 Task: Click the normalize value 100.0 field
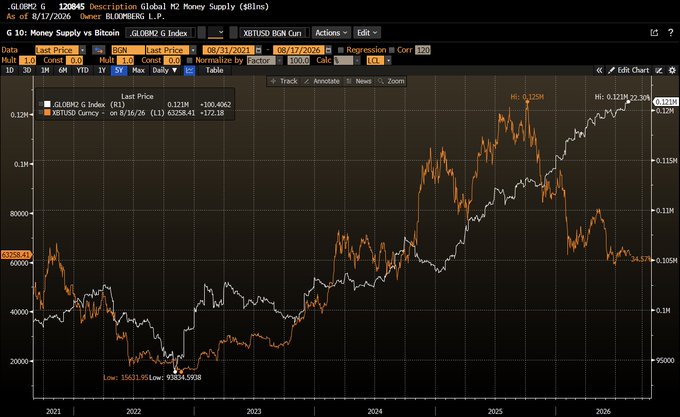click(298, 60)
